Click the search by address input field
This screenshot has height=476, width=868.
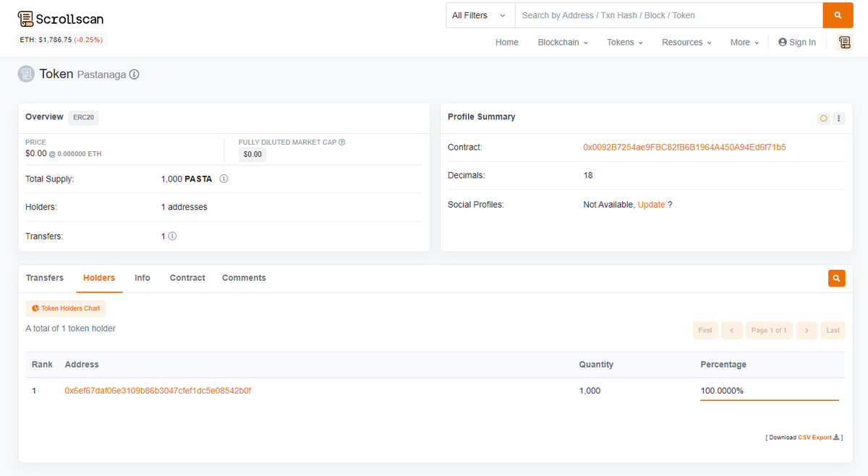[669, 15]
